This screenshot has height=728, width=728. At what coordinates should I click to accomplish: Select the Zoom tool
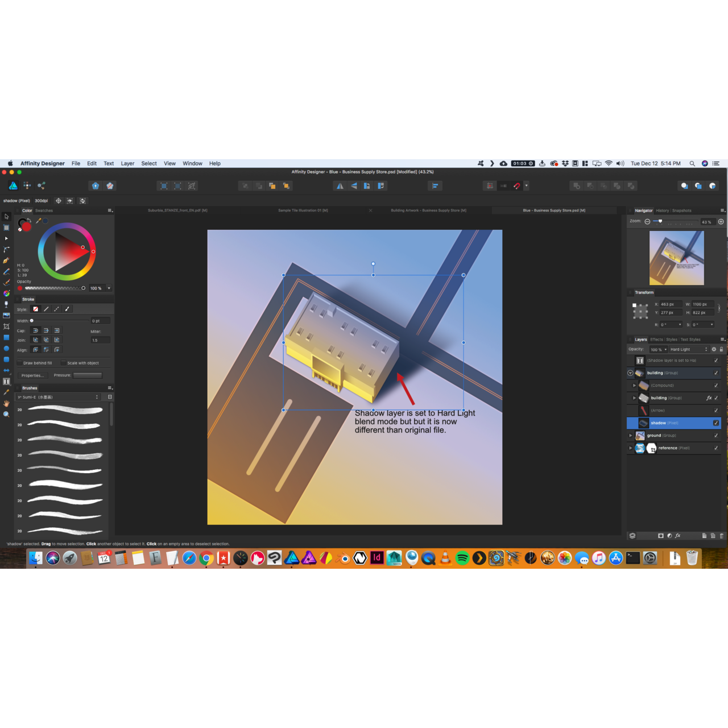[x=6, y=412]
